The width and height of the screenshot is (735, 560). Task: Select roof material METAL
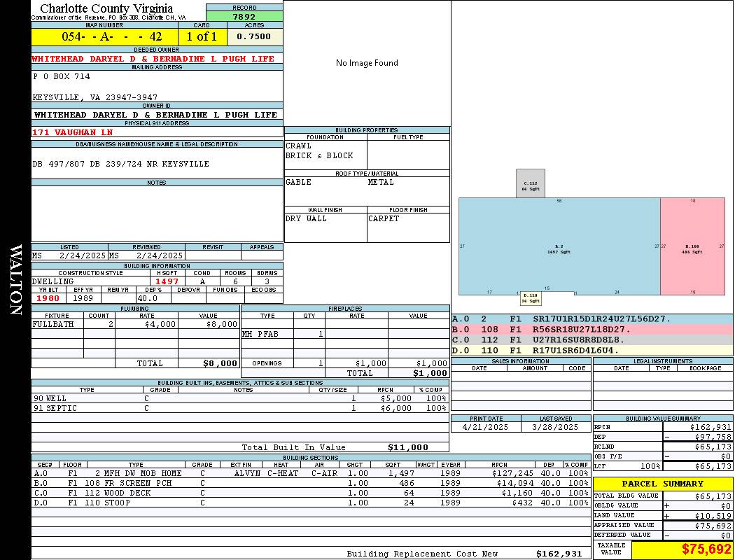click(381, 182)
